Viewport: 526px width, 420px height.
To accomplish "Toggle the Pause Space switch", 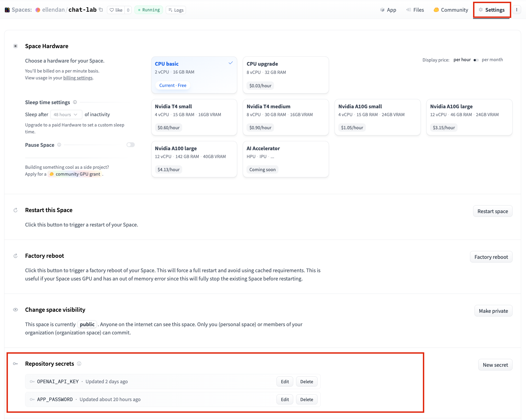I will point(131,145).
